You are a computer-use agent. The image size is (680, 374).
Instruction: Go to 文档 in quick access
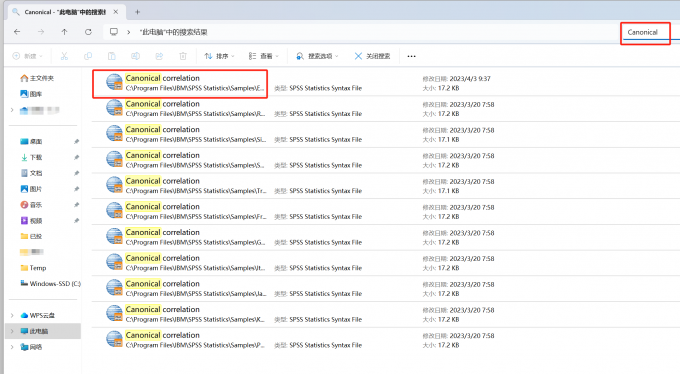coord(31,173)
